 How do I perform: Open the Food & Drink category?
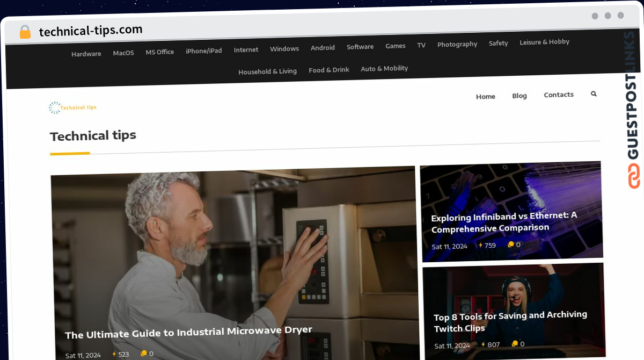tap(329, 70)
